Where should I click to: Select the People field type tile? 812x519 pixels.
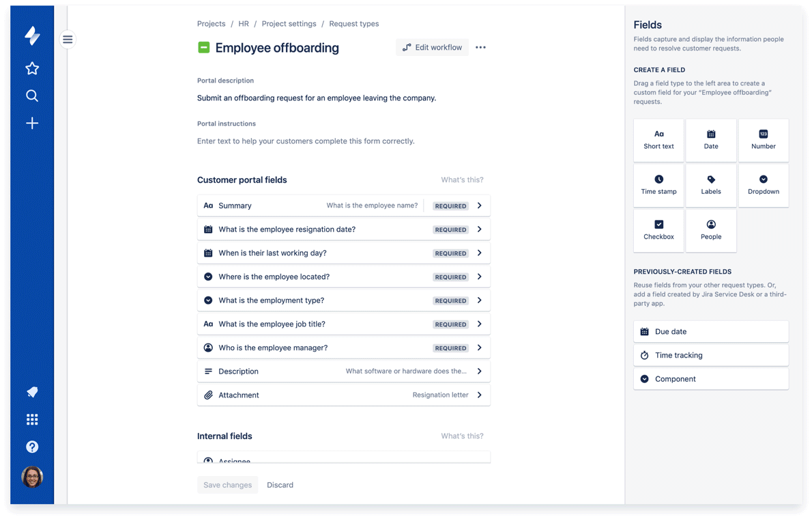click(710, 230)
